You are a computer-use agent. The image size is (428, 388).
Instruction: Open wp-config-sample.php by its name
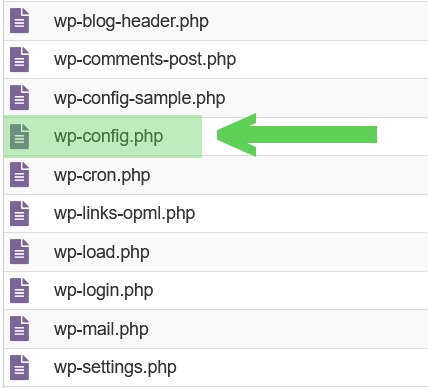[140, 99]
